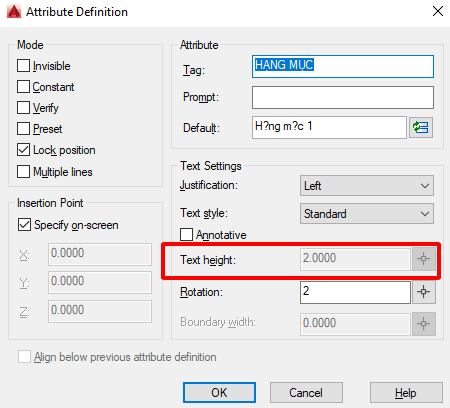Enable the Invisible mode checkbox
The width and height of the screenshot is (450, 408).
23,66
